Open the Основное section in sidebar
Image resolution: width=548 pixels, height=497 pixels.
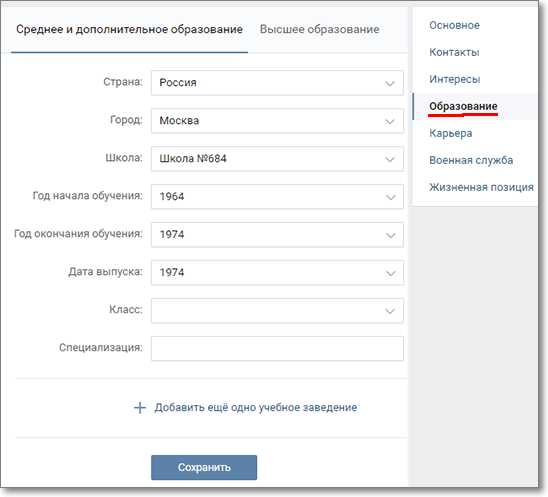[454, 25]
